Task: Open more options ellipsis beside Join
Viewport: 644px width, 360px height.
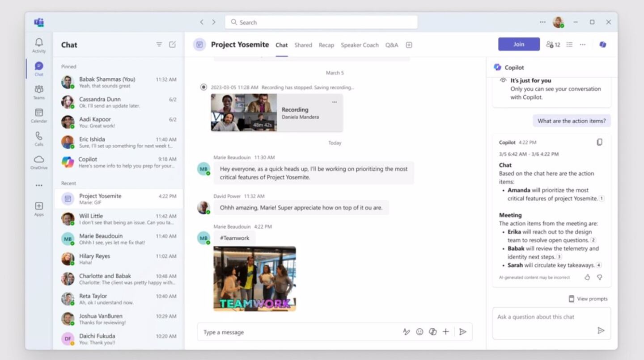Action: coord(582,45)
